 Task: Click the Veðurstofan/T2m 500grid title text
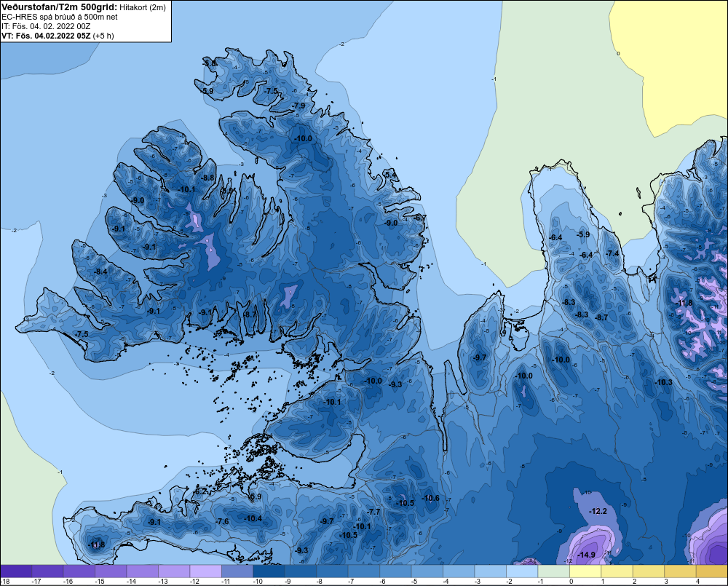coord(60,7)
